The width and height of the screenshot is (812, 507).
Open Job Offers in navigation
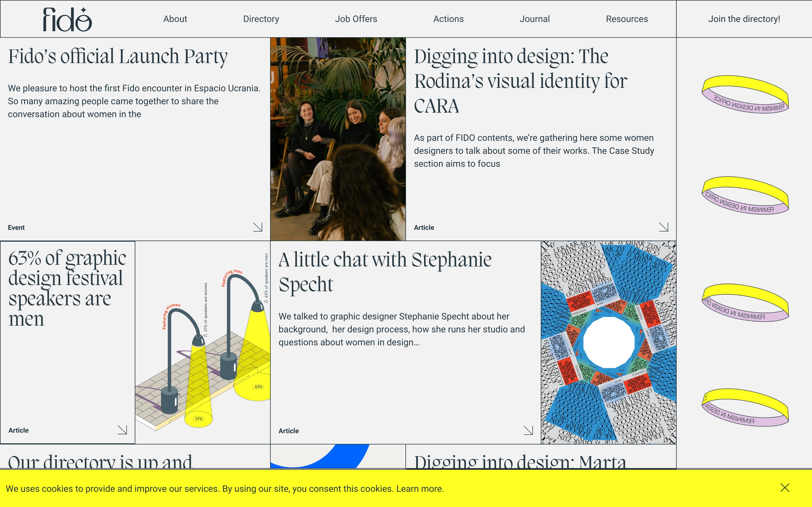pyautogui.click(x=356, y=19)
